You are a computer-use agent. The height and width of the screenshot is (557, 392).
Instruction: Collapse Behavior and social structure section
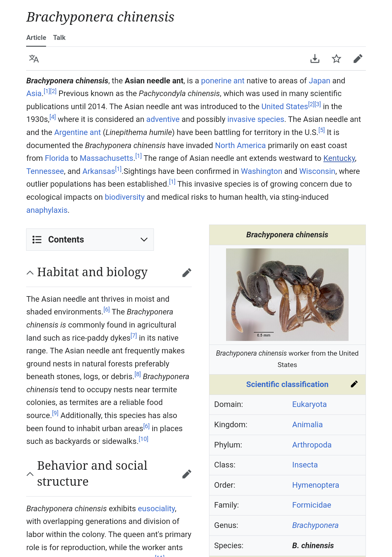point(30,474)
